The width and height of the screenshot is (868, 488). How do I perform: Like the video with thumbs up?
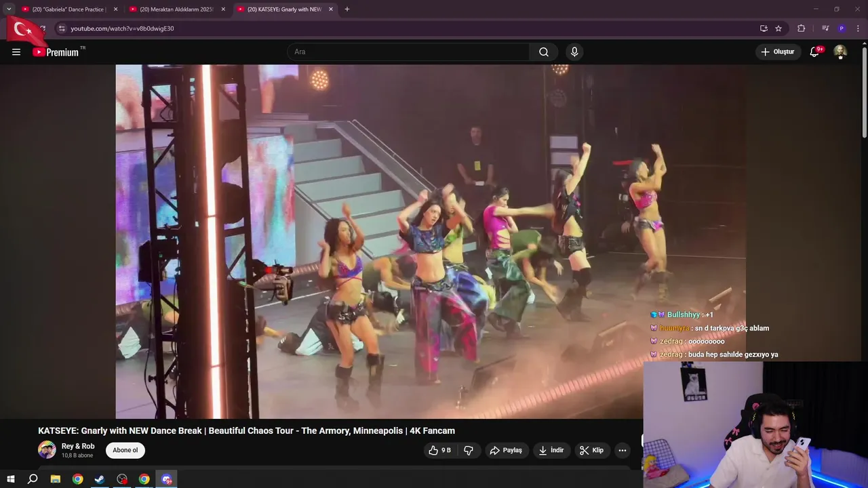point(439,450)
